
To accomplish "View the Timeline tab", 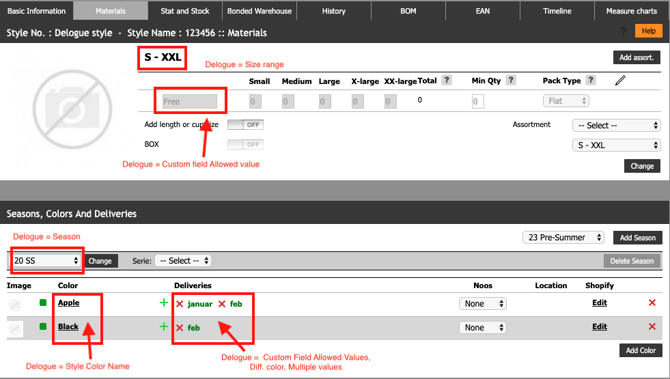I will pyautogui.click(x=557, y=11).
